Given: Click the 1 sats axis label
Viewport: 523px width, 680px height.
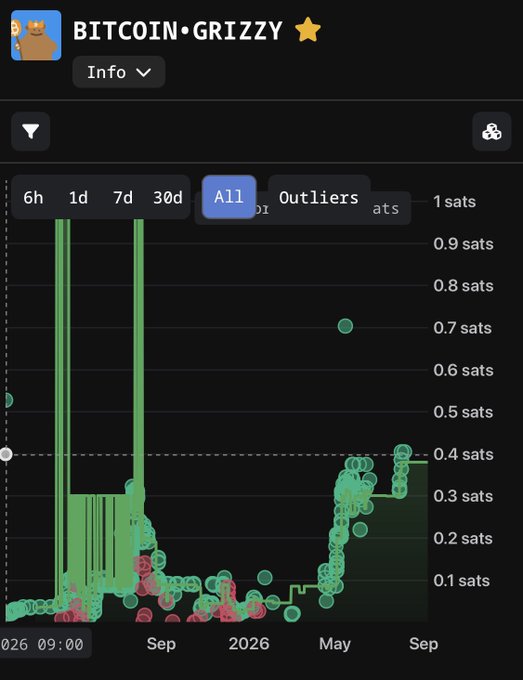Looking at the screenshot, I should (x=454, y=201).
